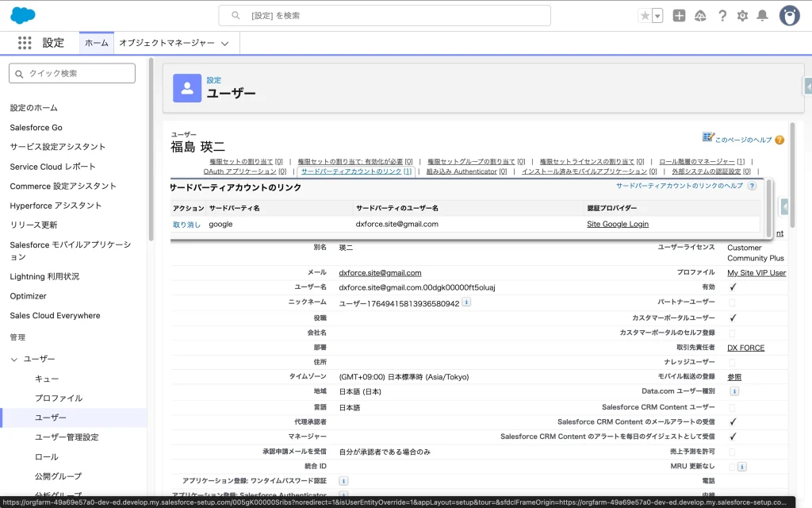The image size is (812, 508).
Task: Click the user avatar profile picture
Action: [x=789, y=15]
